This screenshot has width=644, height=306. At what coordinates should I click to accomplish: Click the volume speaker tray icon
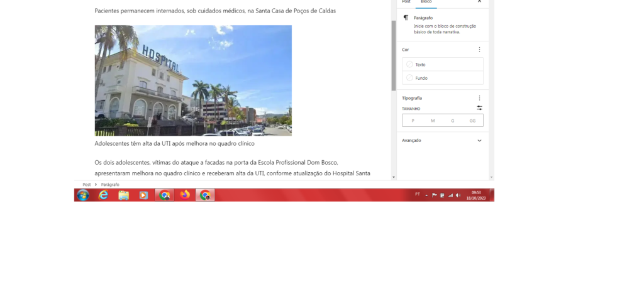(x=458, y=195)
